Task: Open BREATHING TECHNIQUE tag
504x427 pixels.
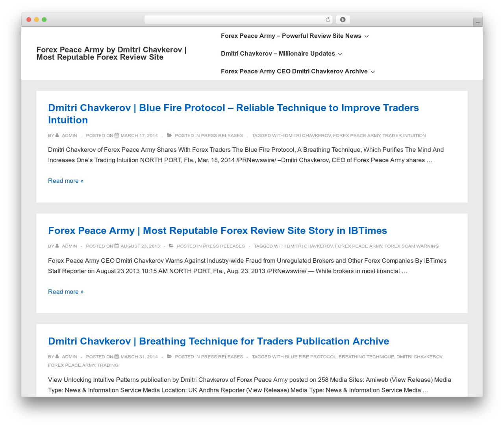Action: click(x=366, y=357)
